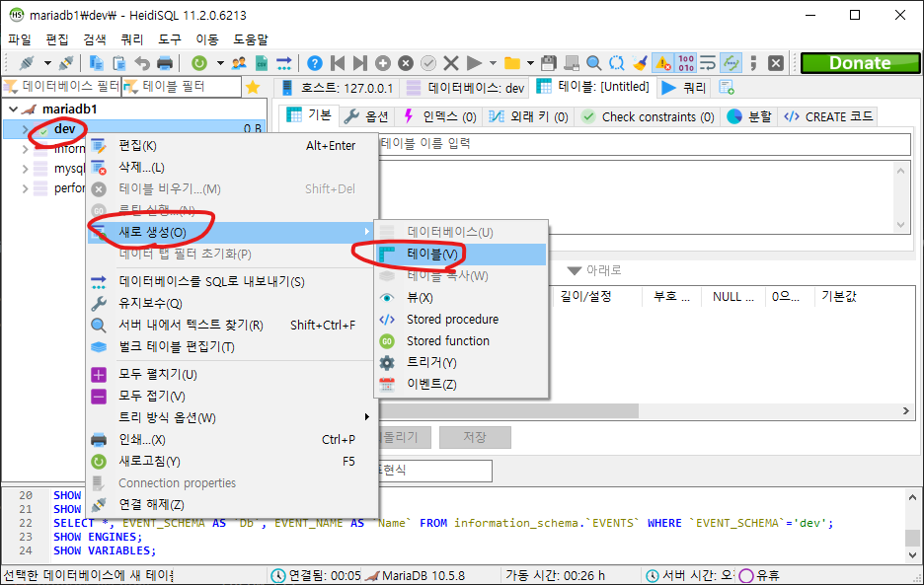The image size is (924, 585).
Task: Choose 뷰(X) in the submenu
Action: tap(461, 298)
